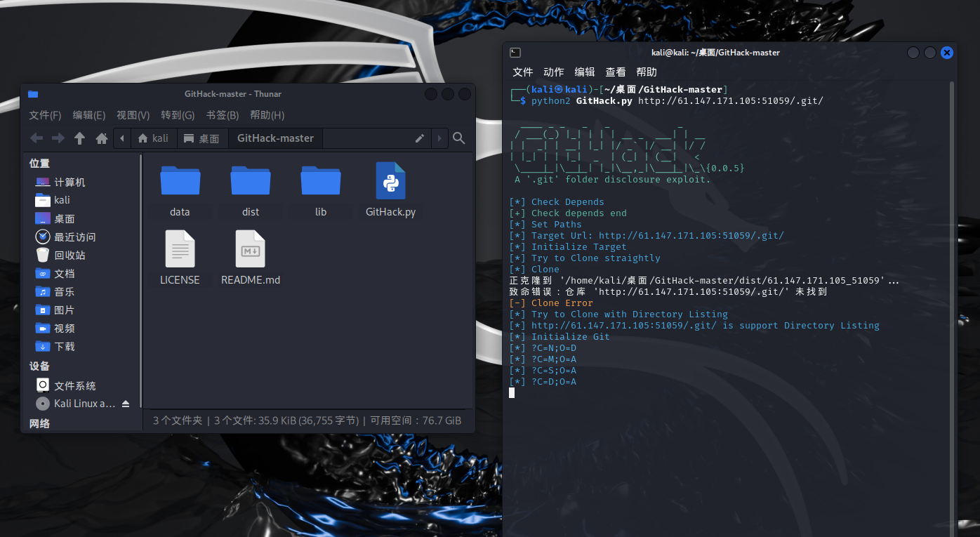The height and width of the screenshot is (537, 980).
Task: Click the Target Url line in terminal
Action: click(647, 236)
